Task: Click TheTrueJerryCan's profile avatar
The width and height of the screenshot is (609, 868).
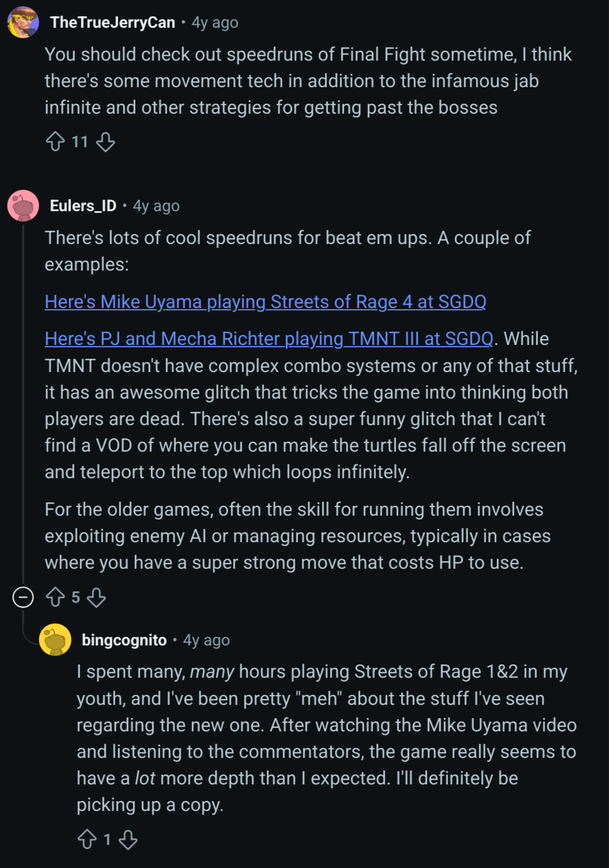Action: coord(23,22)
